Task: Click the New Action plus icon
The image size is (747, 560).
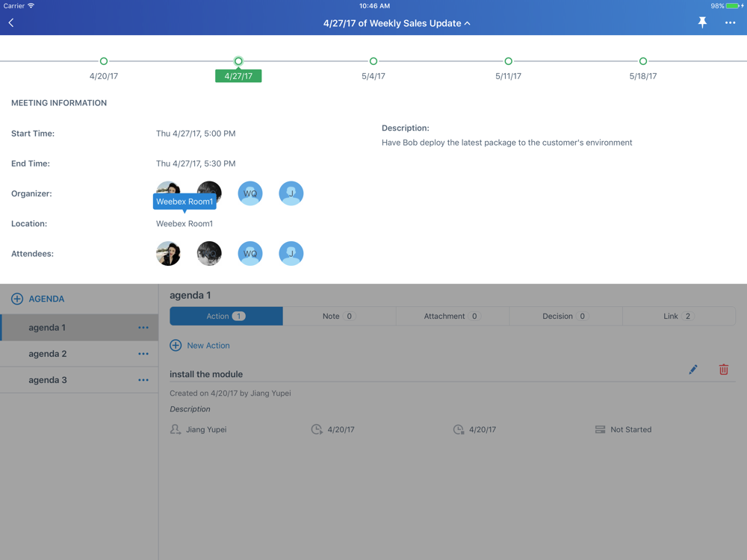Action: pos(176,345)
